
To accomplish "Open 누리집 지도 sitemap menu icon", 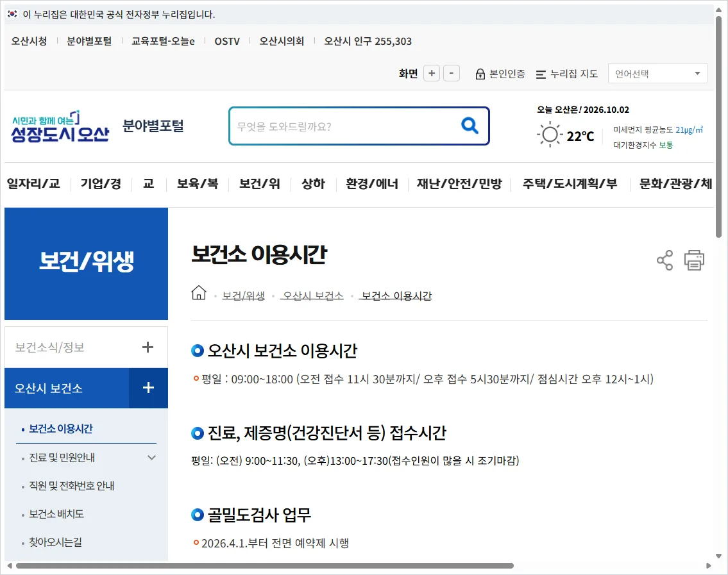I will [x=541, y=74].
